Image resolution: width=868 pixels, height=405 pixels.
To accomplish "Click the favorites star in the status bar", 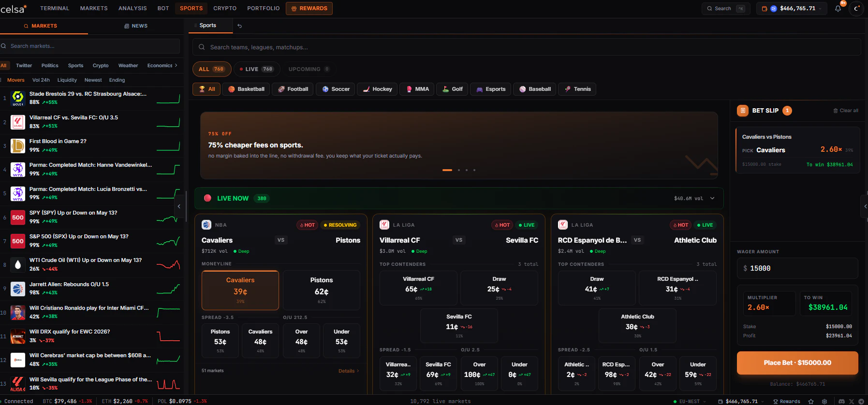I will point(811,401).
